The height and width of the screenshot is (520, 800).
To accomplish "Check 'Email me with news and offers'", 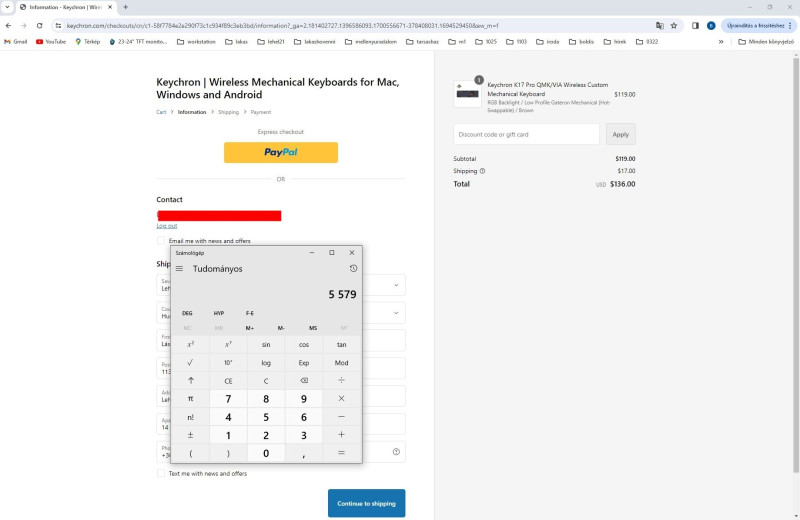I will click(x=161, y=241).
